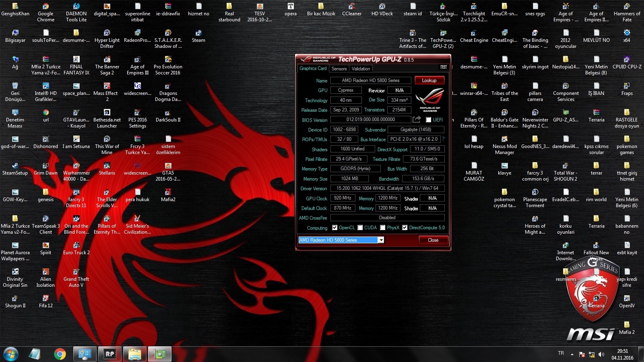Toggle the PhysX checkbox
The width and height of the screenshot is (644, 362).
[382, 228]
